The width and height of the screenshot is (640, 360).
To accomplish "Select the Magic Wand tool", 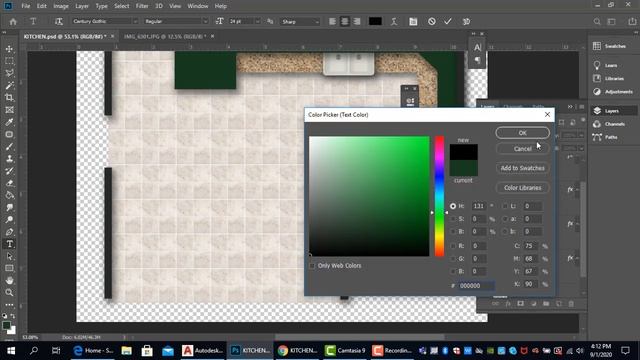I will pyautogui.click(x=9, y=85).
